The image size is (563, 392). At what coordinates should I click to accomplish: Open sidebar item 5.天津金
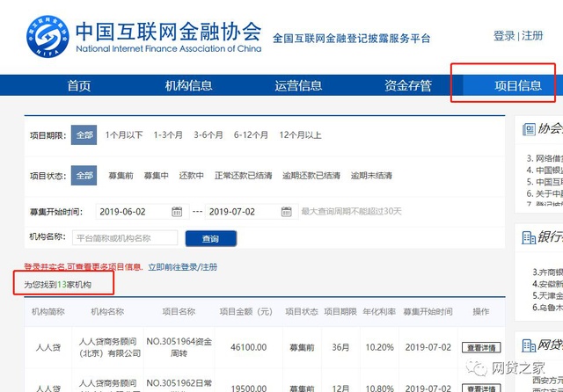point(547,296)
